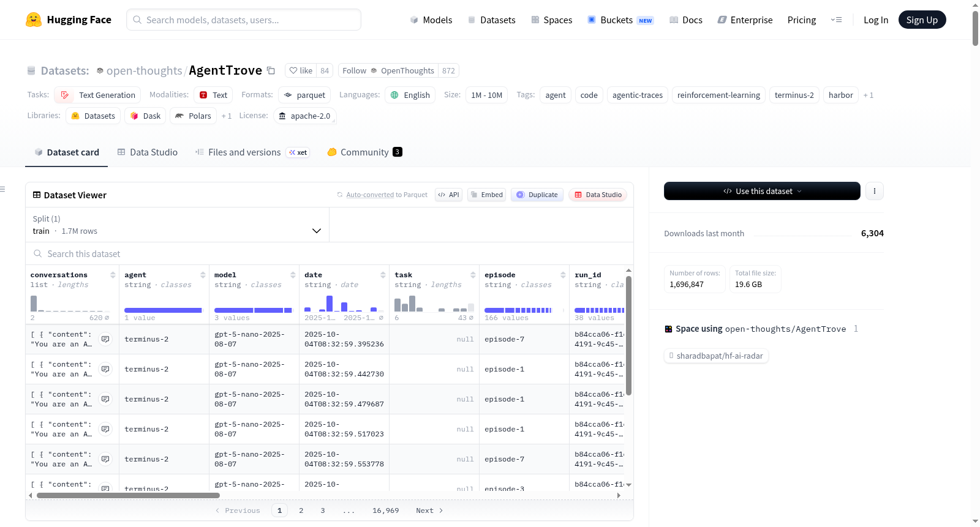980x527 pixels.
Task: Click the Duplicate button
Action: tap(537, 195)
